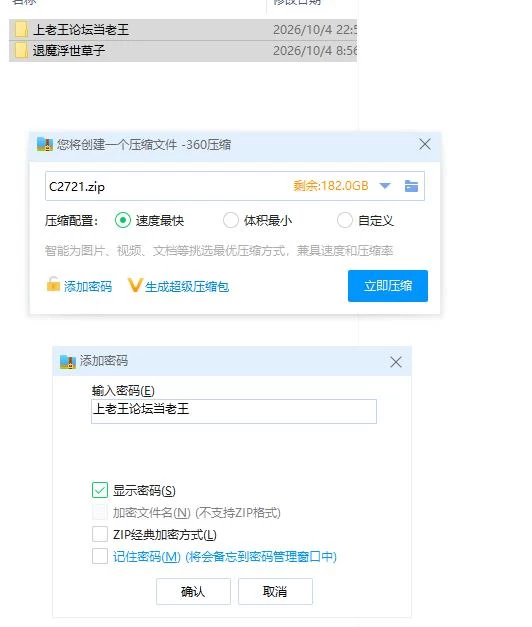Click the 取消 button

pos(275,591)
